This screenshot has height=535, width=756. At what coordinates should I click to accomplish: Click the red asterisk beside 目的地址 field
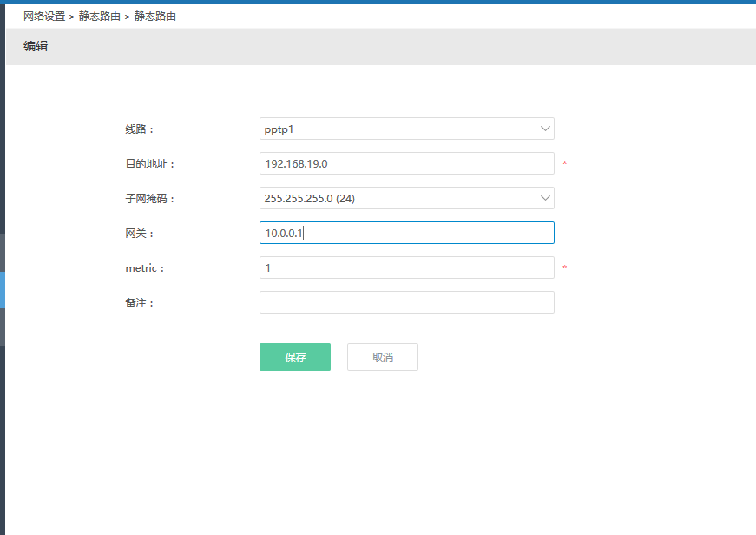(x=565, y=164)
